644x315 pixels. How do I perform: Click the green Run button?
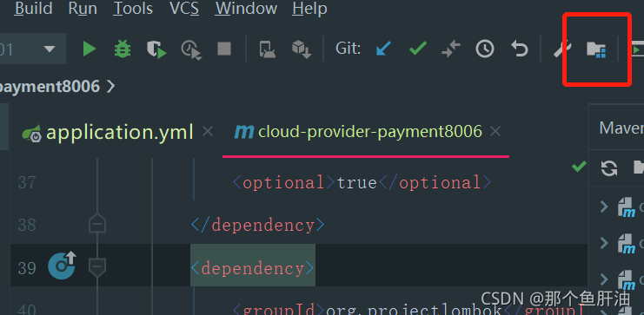tap(90, 49)
